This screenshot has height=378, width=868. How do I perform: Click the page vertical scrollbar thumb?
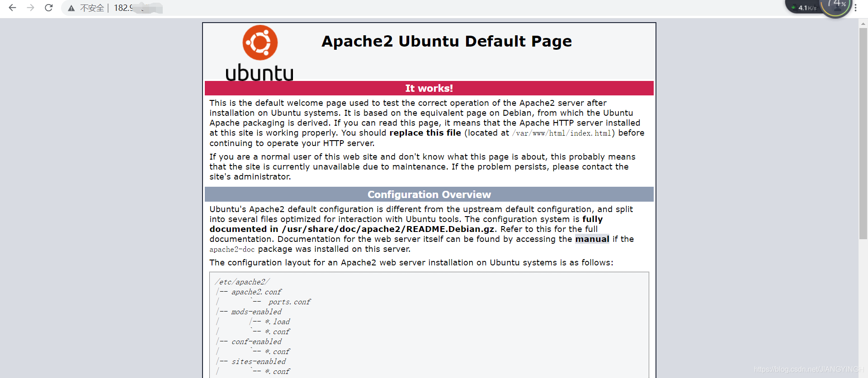[x=863, y=133]
